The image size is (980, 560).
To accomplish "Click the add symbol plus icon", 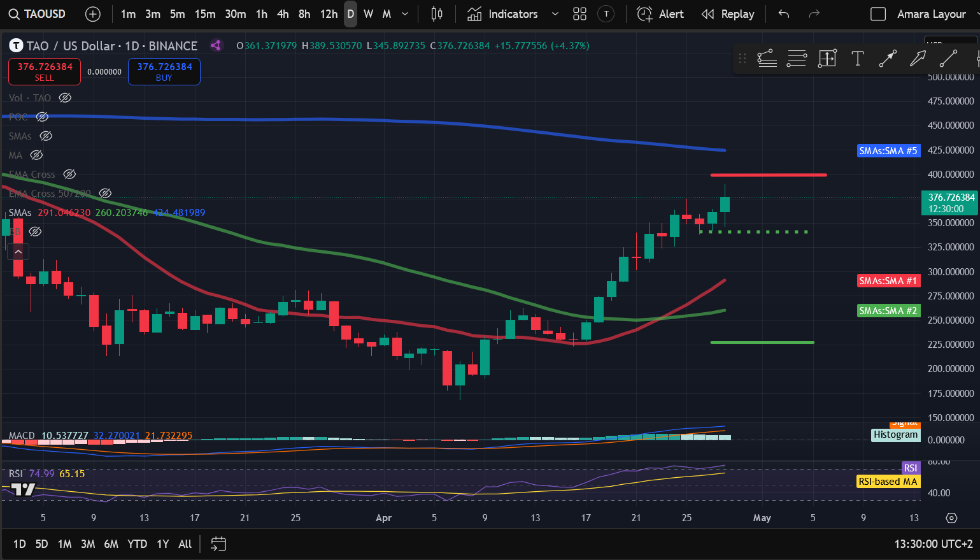I will point(93,14).
